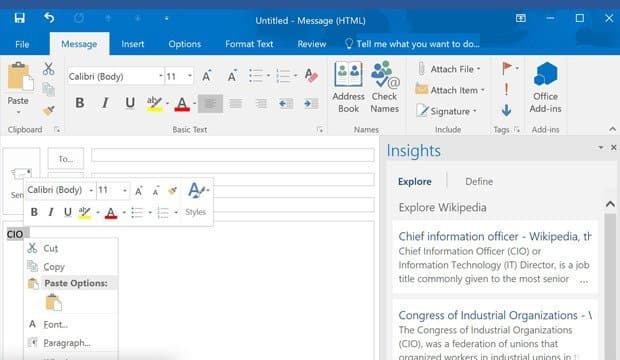Mark message as Low Importance
This screenshot has width=620, height=360.
(507, 110)
